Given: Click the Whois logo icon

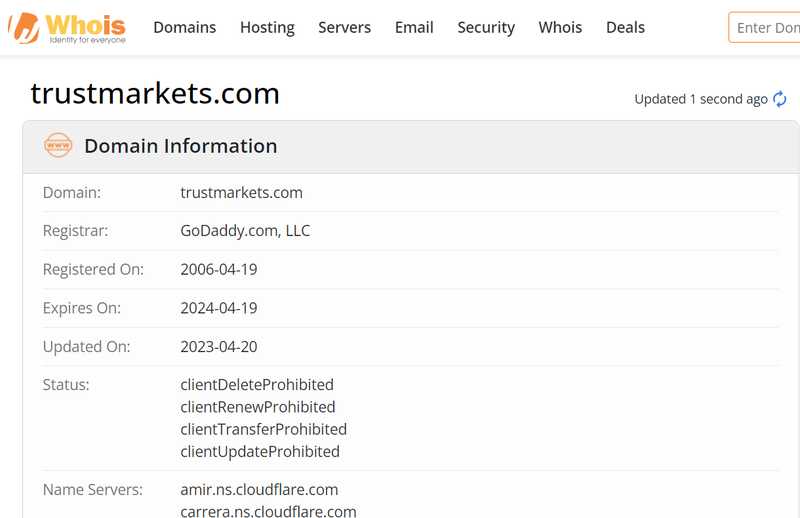Looking at the screenshot, I should coord(24,28).
